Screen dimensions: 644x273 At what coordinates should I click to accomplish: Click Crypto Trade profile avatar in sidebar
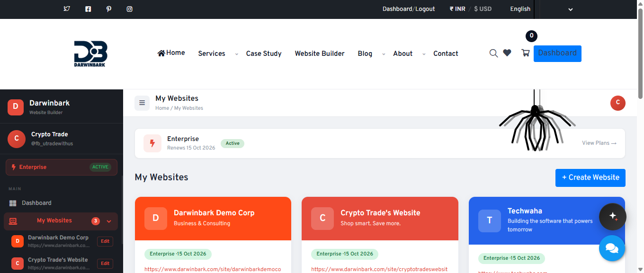(x=17, y=139)
